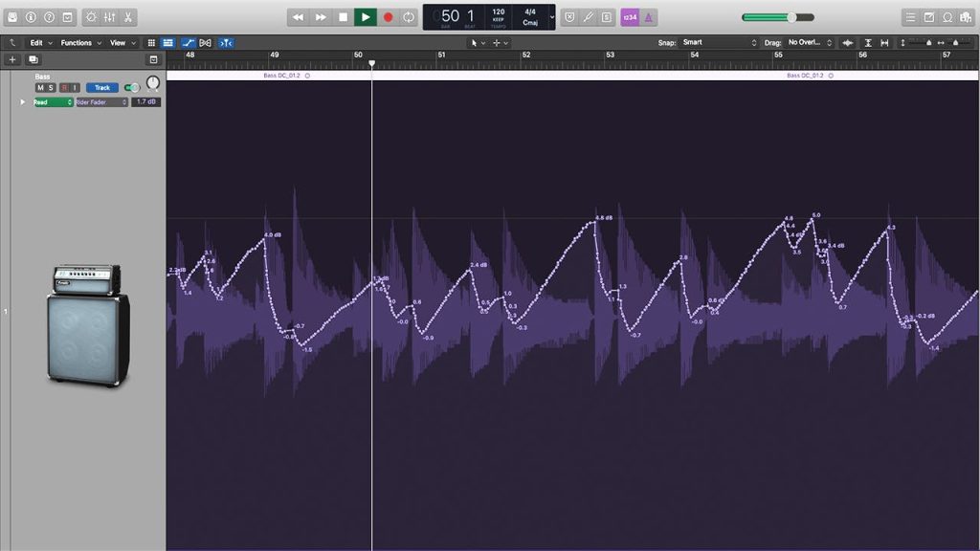Click the Track automation button
980x551 pixels.
tap(101, 88)
